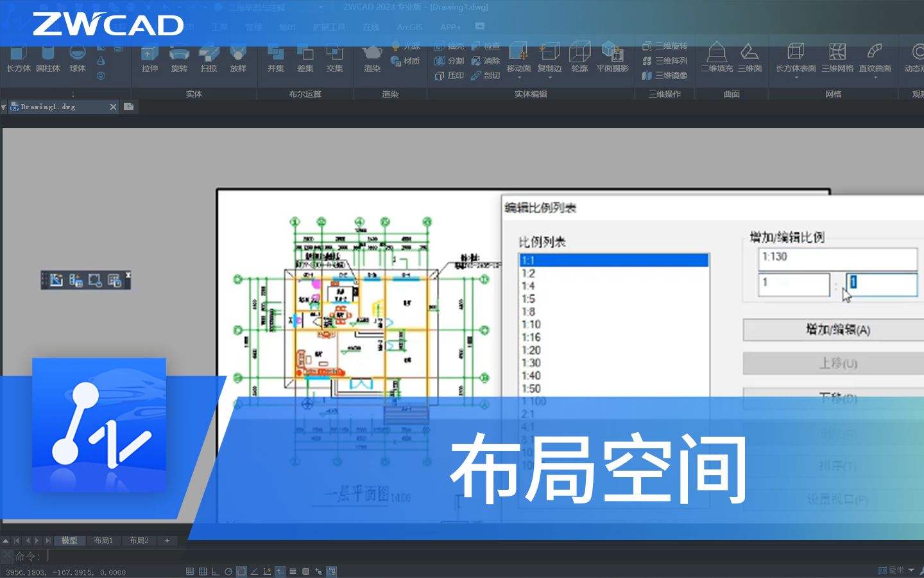Viewport: 924px width, 578px height.
Task: Select 二维填充 2D solid tool
Action: 717,57
